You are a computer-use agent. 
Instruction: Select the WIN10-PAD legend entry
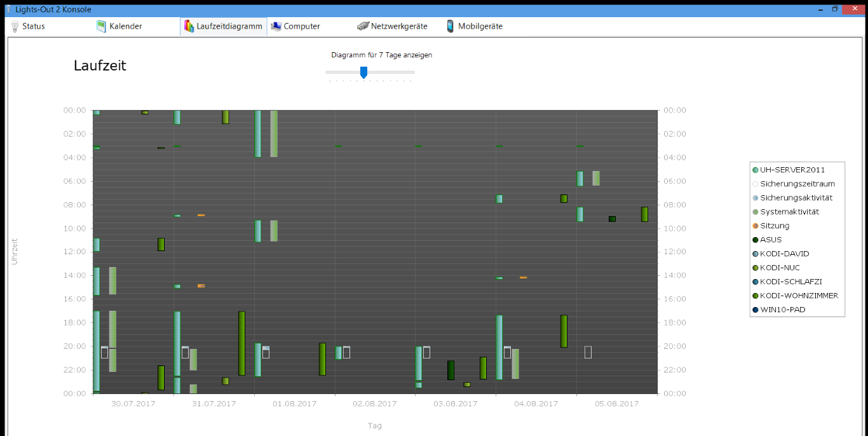[782, 310]
